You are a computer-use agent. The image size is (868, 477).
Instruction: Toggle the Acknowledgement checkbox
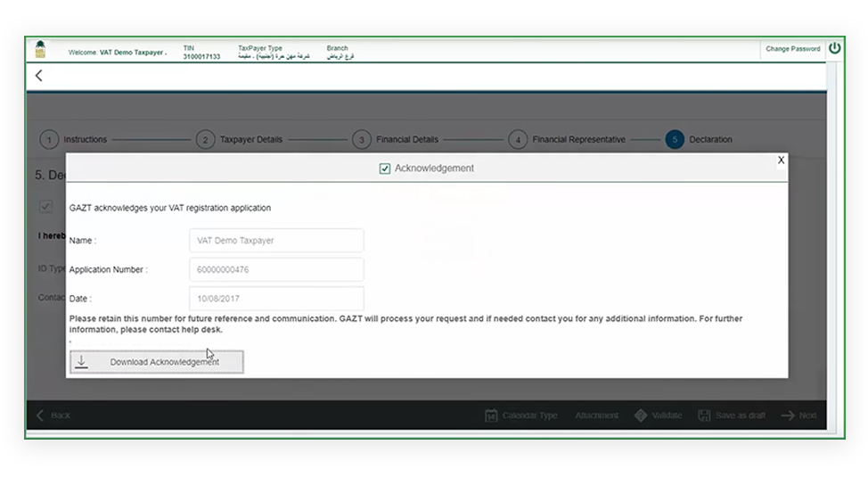pyautogui.click(x=385, y=169)
